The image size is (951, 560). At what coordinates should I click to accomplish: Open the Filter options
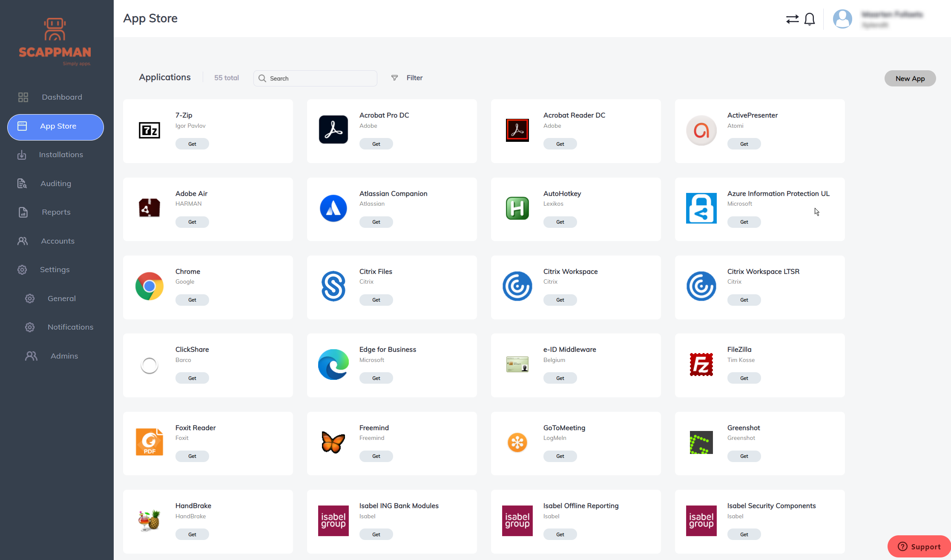point(407,78)
